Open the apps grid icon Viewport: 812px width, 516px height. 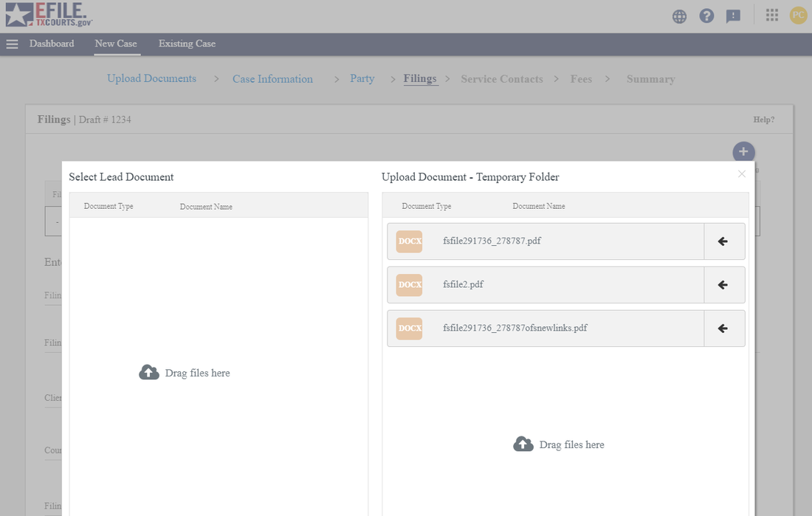[x=772, y=16]
